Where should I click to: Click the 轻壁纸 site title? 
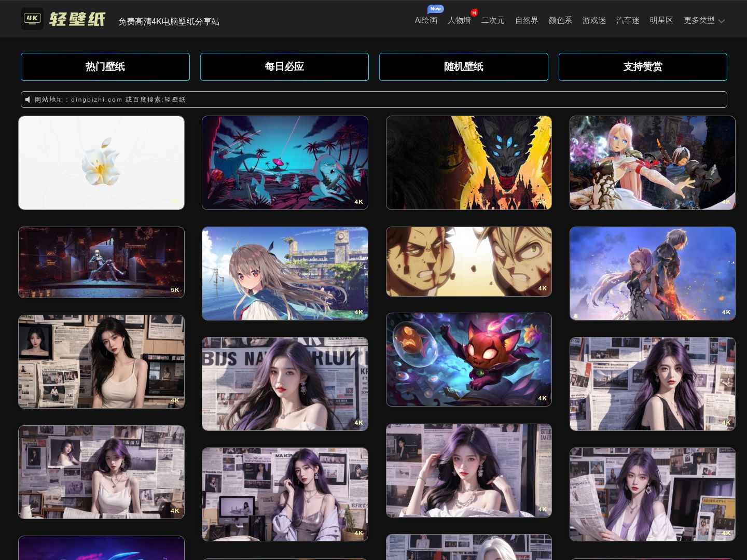click(77, 19)
